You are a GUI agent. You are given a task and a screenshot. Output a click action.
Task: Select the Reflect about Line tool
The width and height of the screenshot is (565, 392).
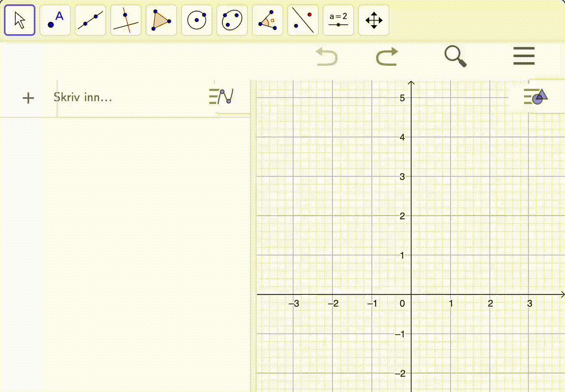coord(303,20)
